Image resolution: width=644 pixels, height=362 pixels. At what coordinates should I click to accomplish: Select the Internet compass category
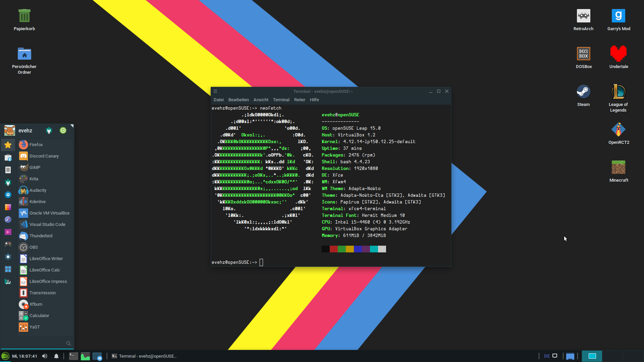coord(8,220)
